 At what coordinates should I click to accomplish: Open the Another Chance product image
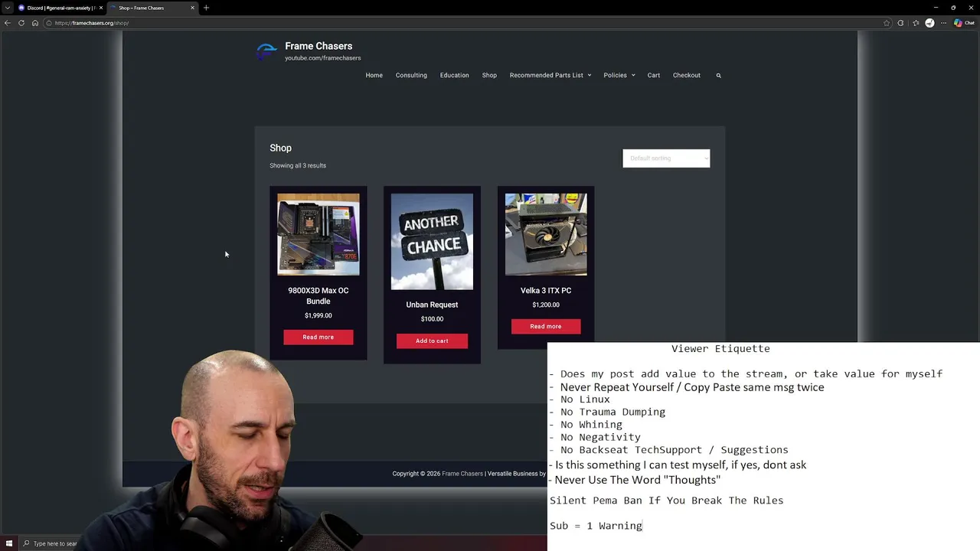432,242
